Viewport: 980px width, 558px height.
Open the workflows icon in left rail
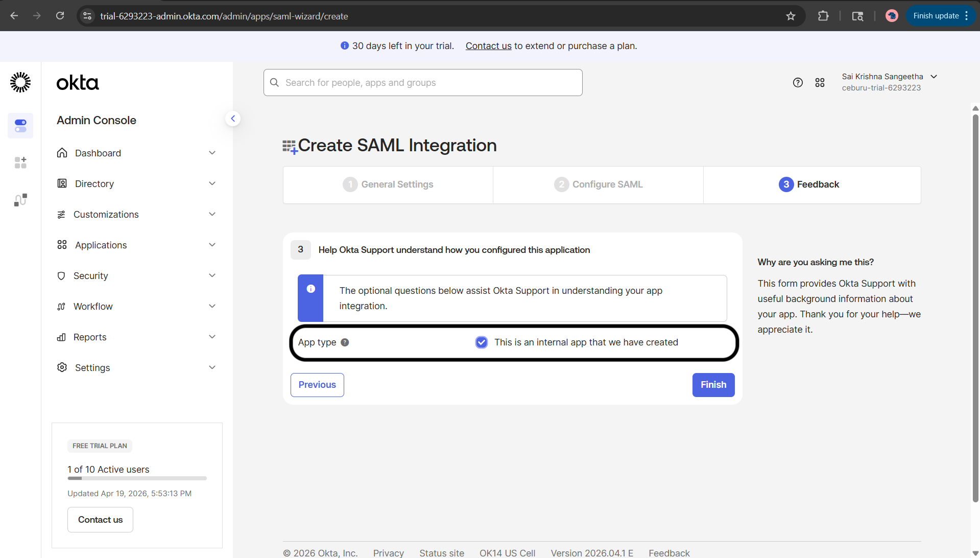click(20, 200)
